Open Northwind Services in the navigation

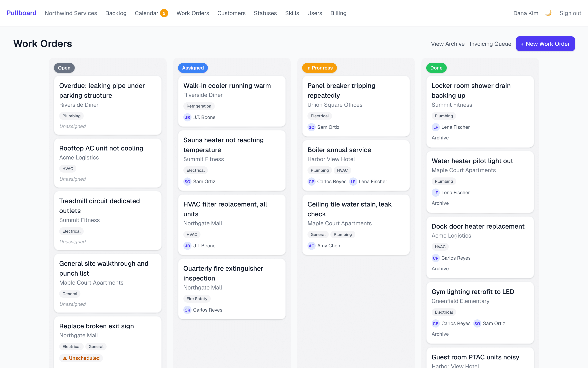click(71, 13)
